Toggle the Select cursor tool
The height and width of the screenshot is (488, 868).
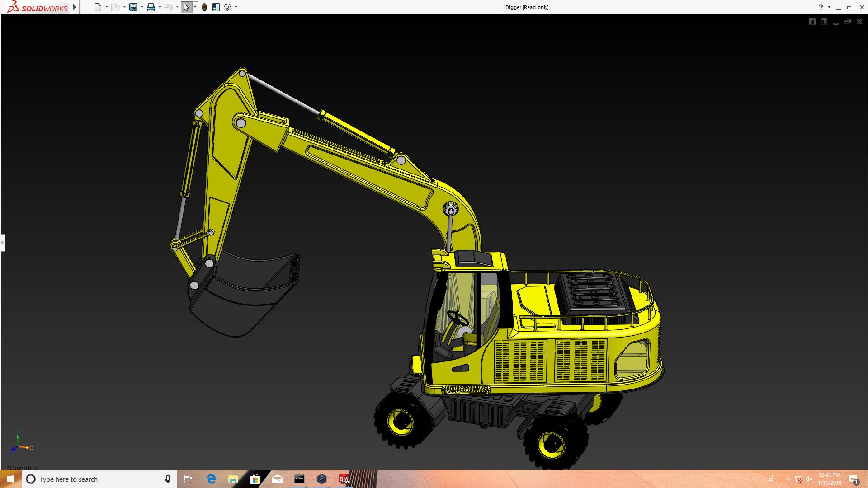pyautogui.click(x=186, y=7)
